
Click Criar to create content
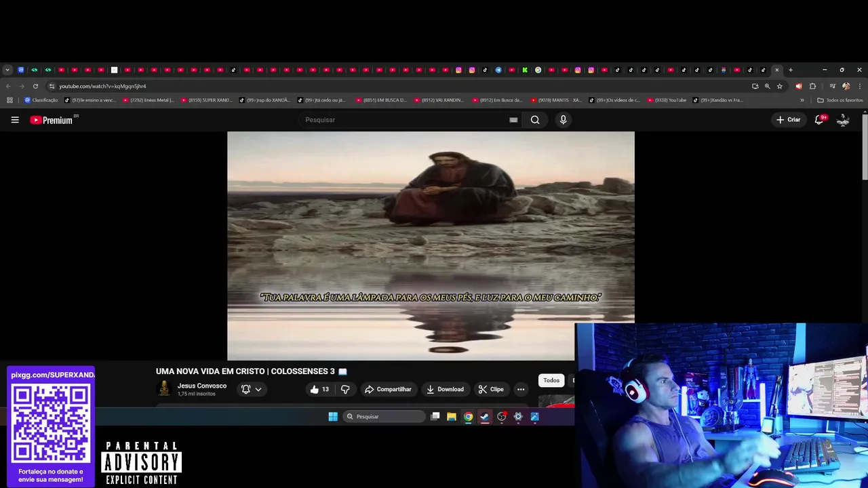pyautogui.click(x=789, y=120)
